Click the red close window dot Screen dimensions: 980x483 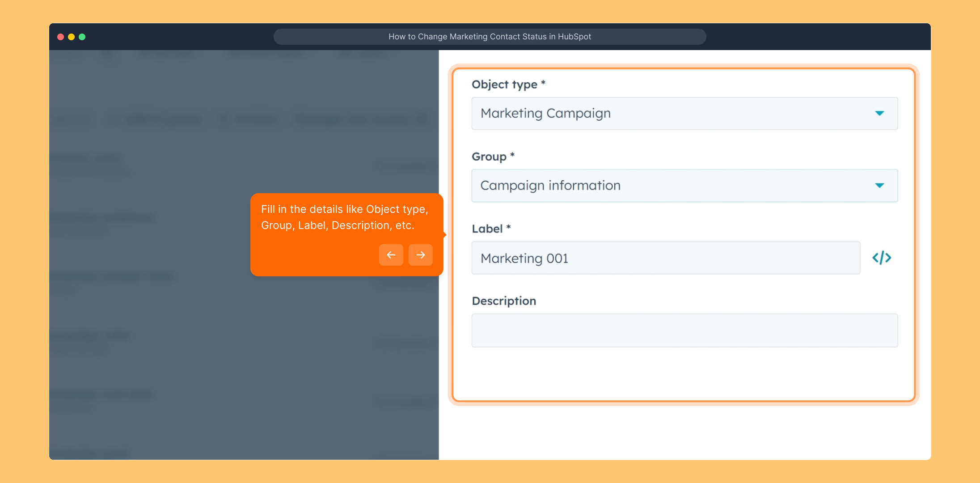tap(60, 37)
